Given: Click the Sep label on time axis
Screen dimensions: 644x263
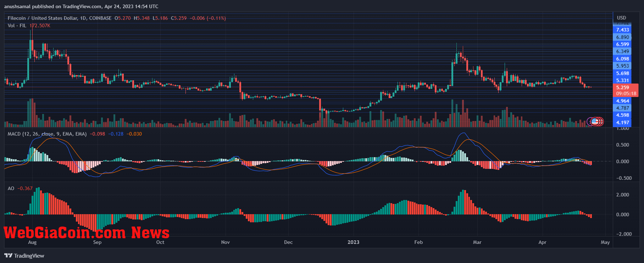Looking at the screenshot, I should pos(97,242).
